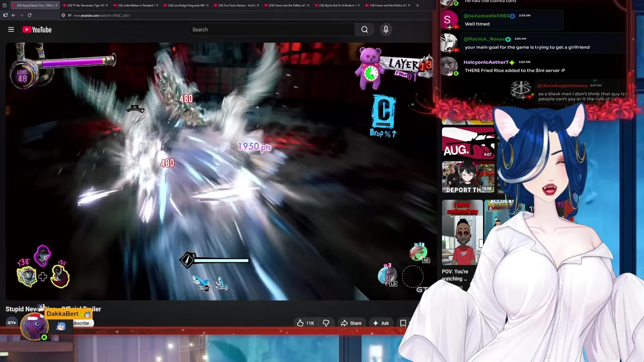The height and width of the screenshot is (362, 644).
Task: Close the Stupid Never Dies tab
Action: click(x=56, y=5)
